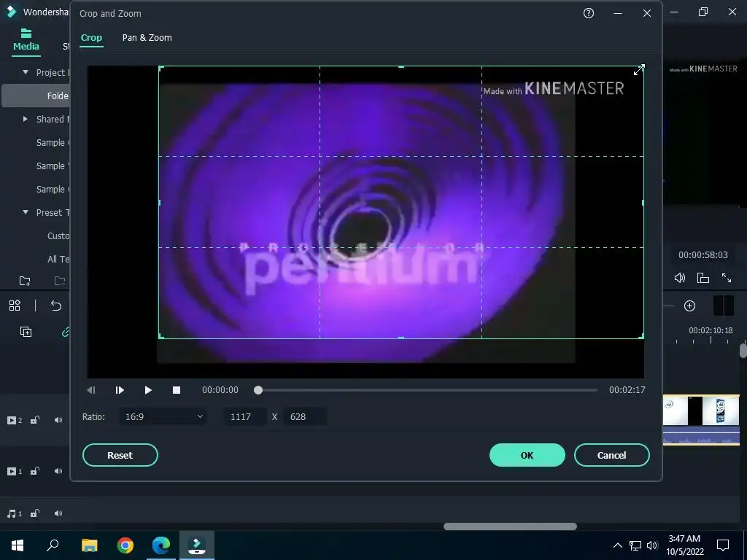Select the Folder item in media tree
Image resolution: width=747 pixels, height=560 pixels.
(36, 96)
